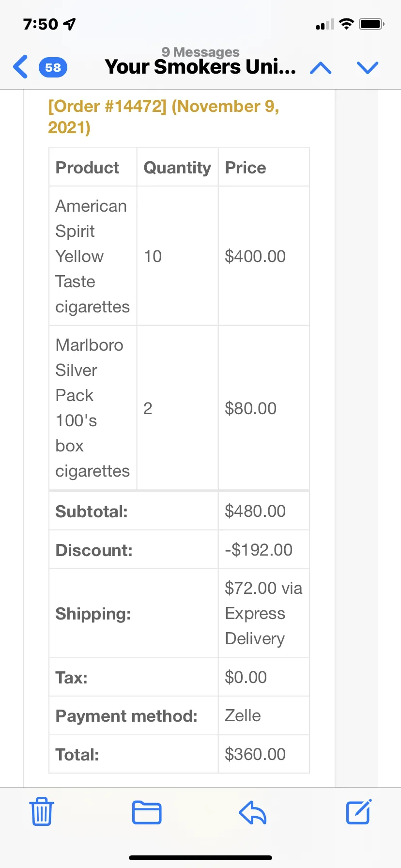The image size is (401, 868).
Task: Tap the 58 unread count badge
Action: pyautogui.click(x=53, y=67)
